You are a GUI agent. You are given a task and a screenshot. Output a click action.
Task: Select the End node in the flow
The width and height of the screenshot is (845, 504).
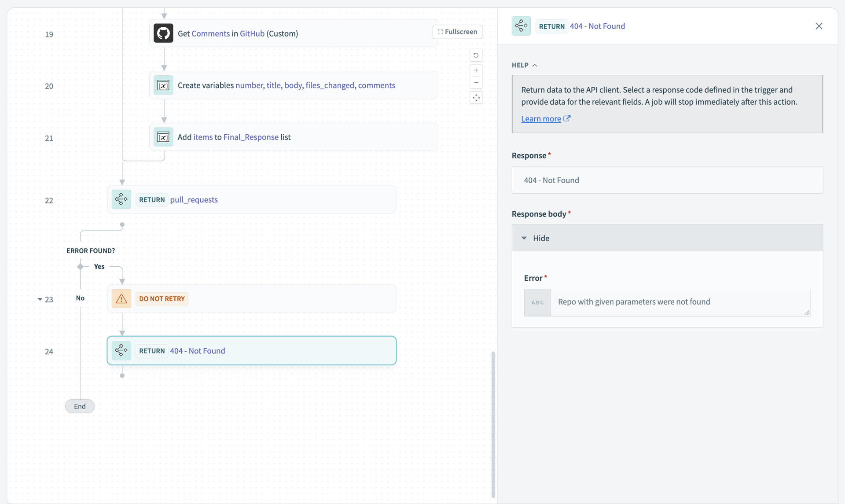80,406
